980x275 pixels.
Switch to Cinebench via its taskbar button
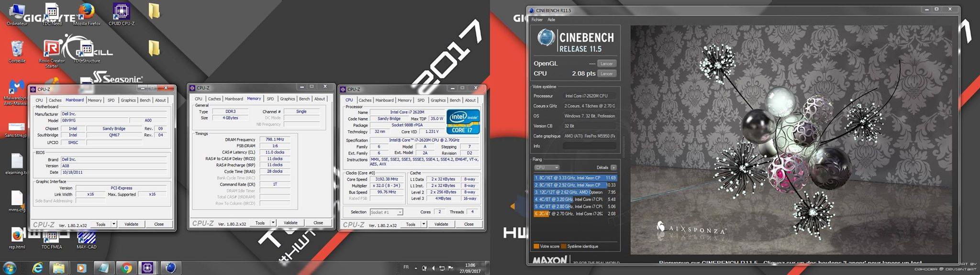170,268
